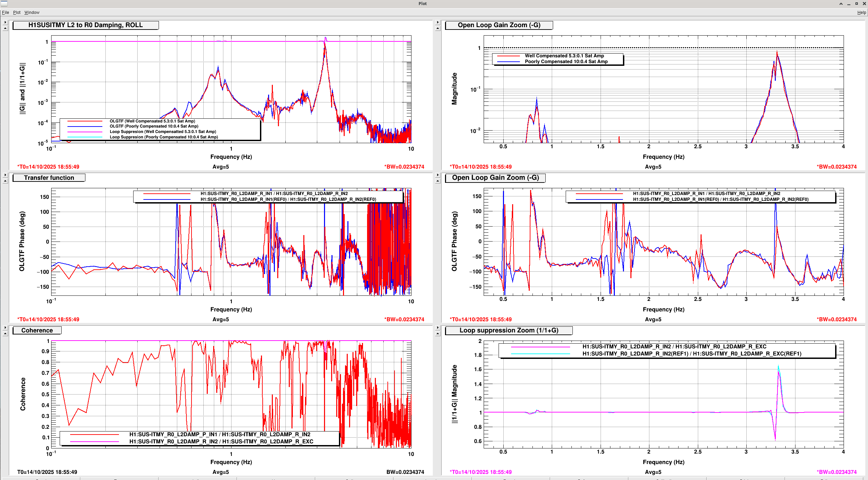
Task: Click right-arrow button beside Coherence plot
Action: tap(5, 328)
